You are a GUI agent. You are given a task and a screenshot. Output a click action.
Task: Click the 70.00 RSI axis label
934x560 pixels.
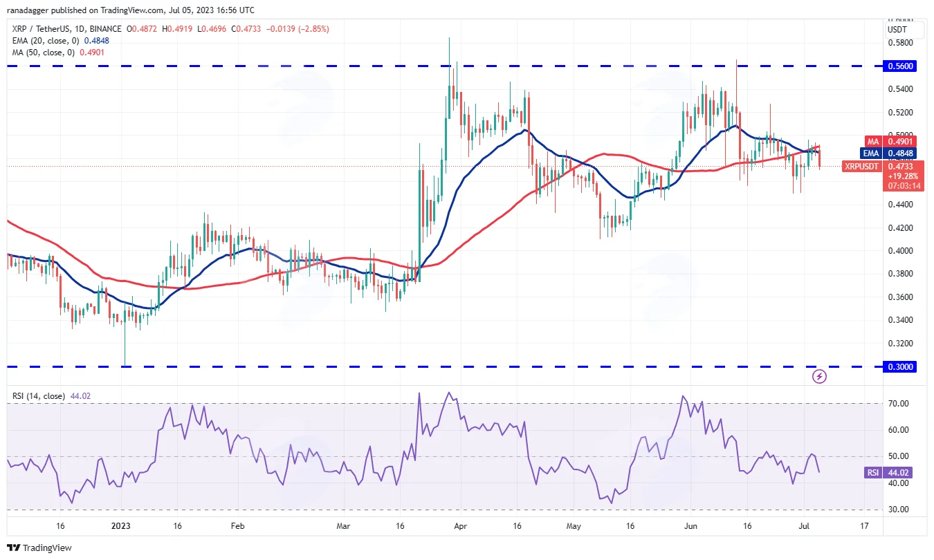tap(898, 404)
